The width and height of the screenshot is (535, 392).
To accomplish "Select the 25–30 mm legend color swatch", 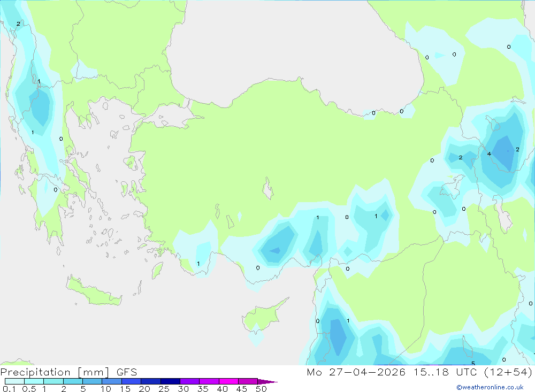I will point(170,381).
